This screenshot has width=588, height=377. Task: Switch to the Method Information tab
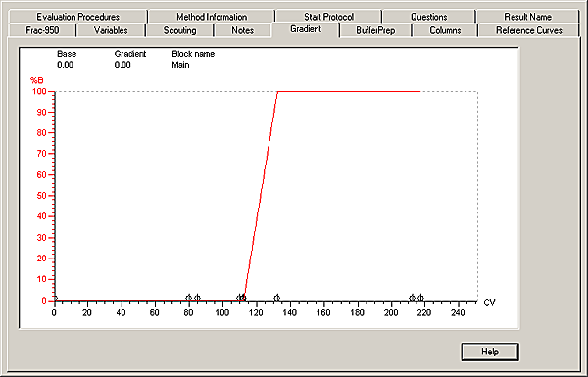point(212,17)
